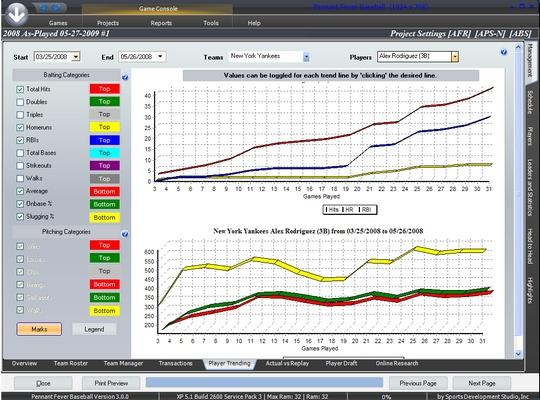Click red Bottom swatch for Average
The height and width of the screenshot is (400, 540).
[105, 192]
